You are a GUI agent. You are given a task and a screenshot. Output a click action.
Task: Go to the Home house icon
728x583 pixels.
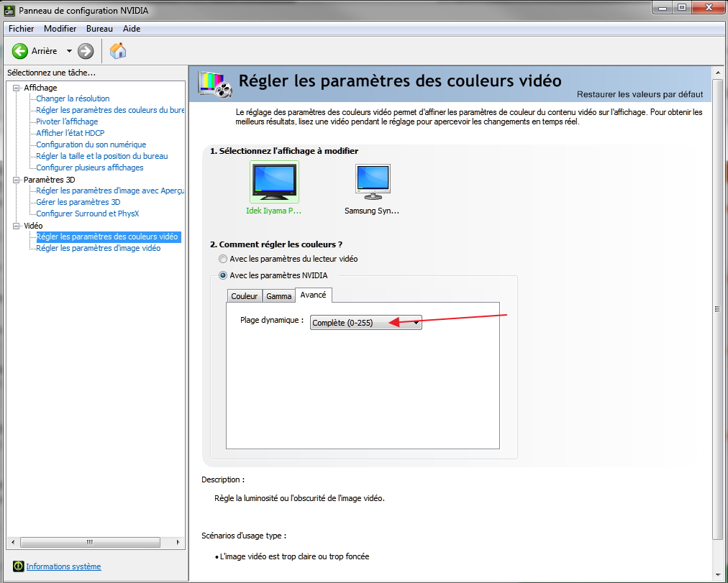tap(118, 50)
